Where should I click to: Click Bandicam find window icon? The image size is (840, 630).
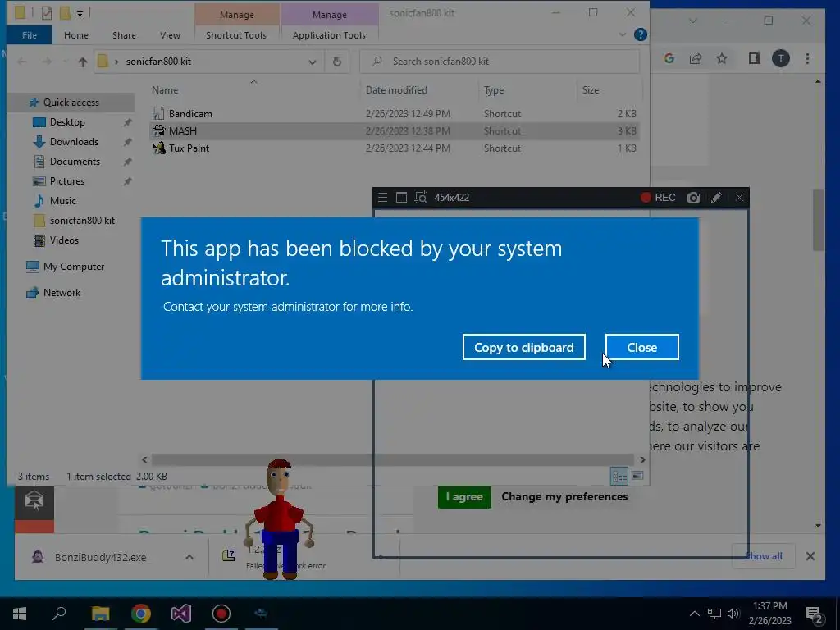(421, 198)
